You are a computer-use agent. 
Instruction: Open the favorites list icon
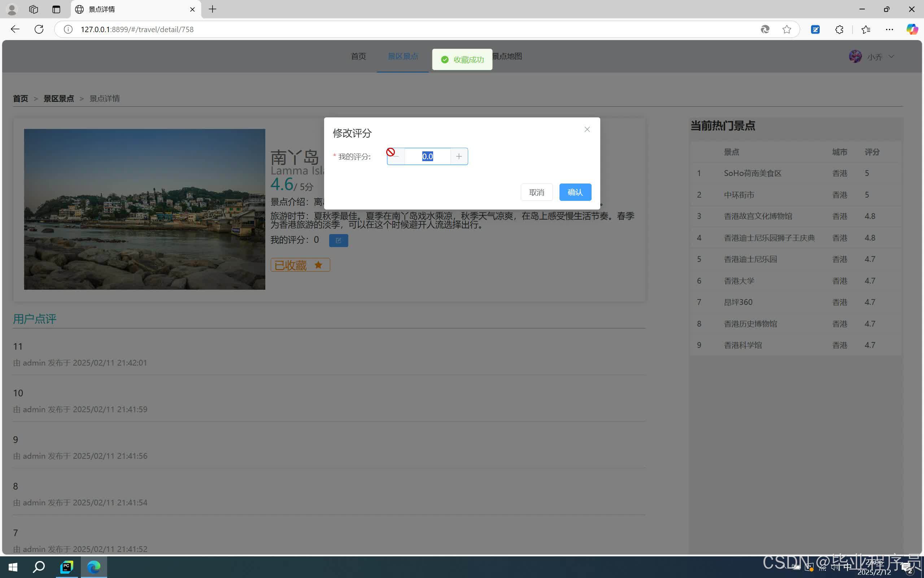(866, 29)
